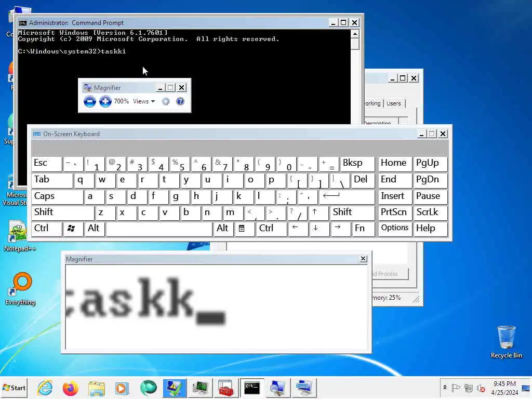The image size is (532, 399).
Task: Open the Magnifier options gear icon
Action: tap(166, 101)
